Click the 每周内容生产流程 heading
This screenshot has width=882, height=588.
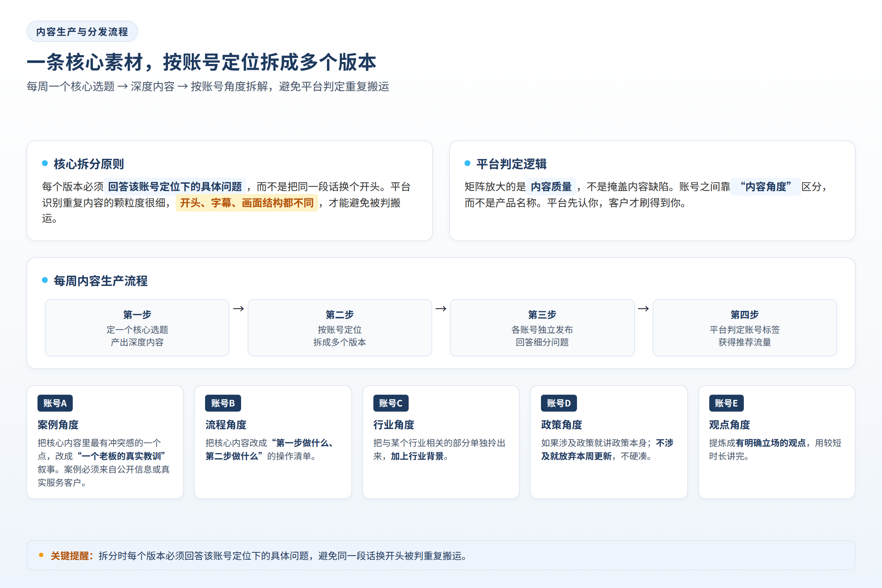(x=100, y=281)
